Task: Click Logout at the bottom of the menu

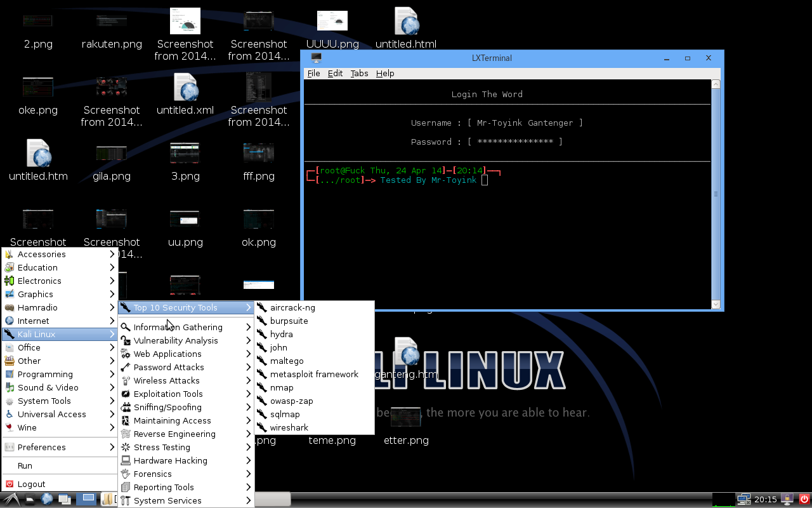Action: point(32,484)
